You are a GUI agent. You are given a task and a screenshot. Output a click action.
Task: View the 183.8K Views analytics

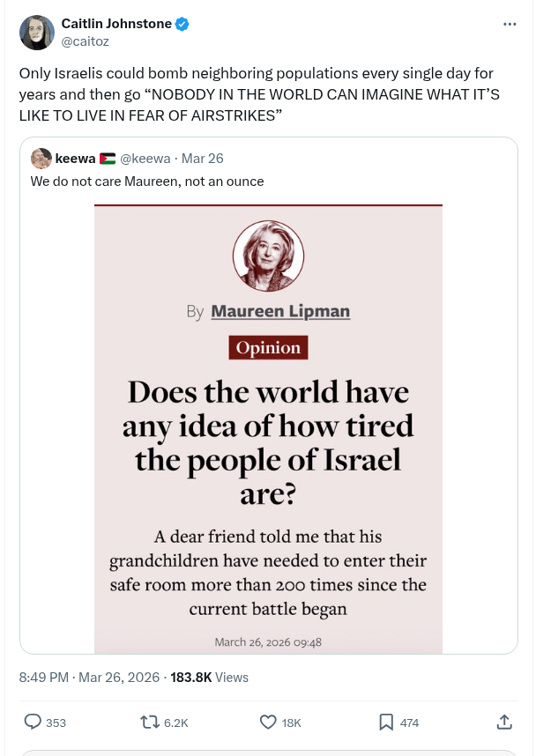[x=209, y=678]
